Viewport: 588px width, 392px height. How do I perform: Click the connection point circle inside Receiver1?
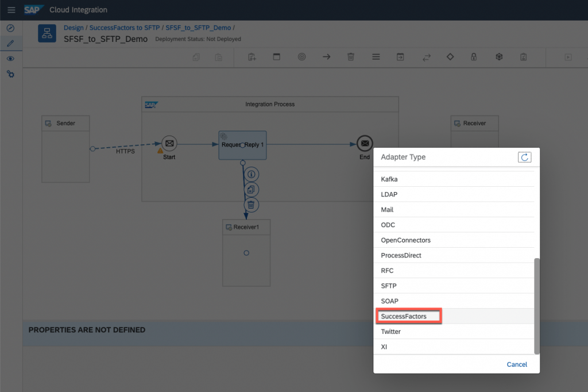pyautogui.click(x=246, y=253)
